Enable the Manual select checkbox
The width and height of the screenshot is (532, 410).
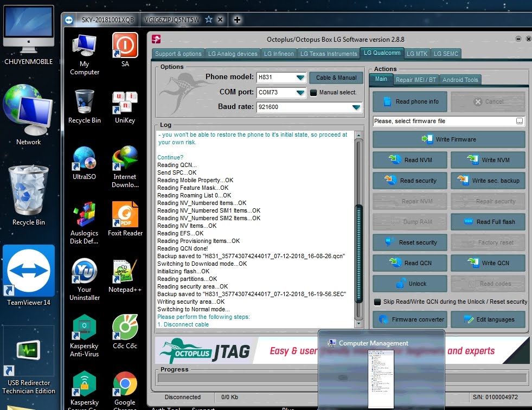coord(313,92)
